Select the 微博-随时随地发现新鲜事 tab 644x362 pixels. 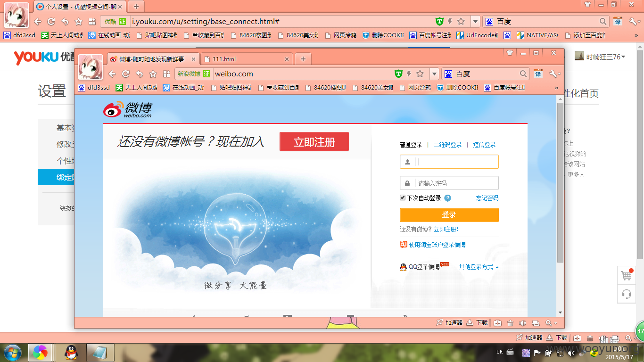coord(153,59)
